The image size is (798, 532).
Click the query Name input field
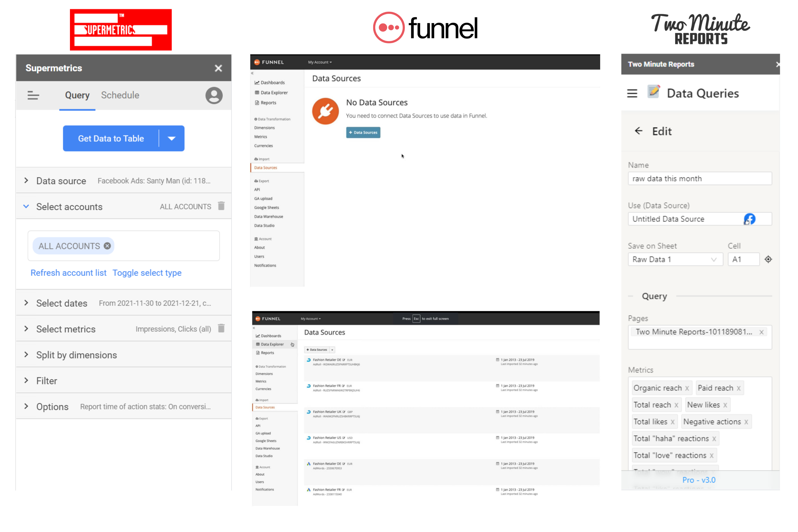700,179
